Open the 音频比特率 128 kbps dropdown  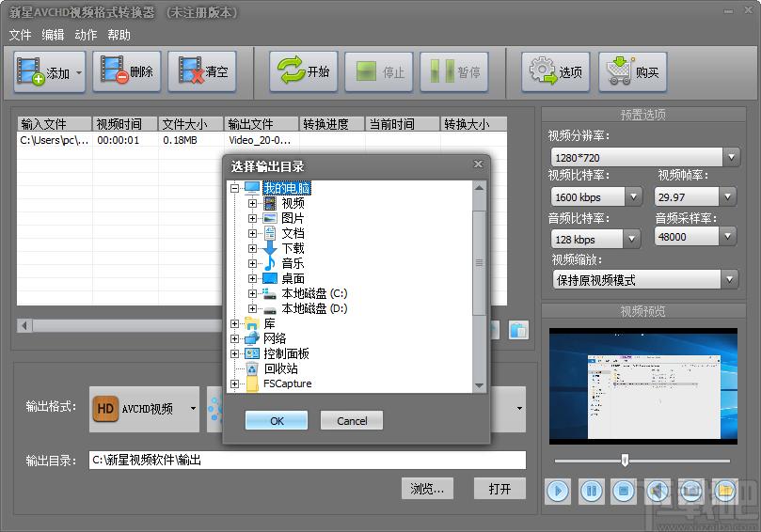pos(631,239)
